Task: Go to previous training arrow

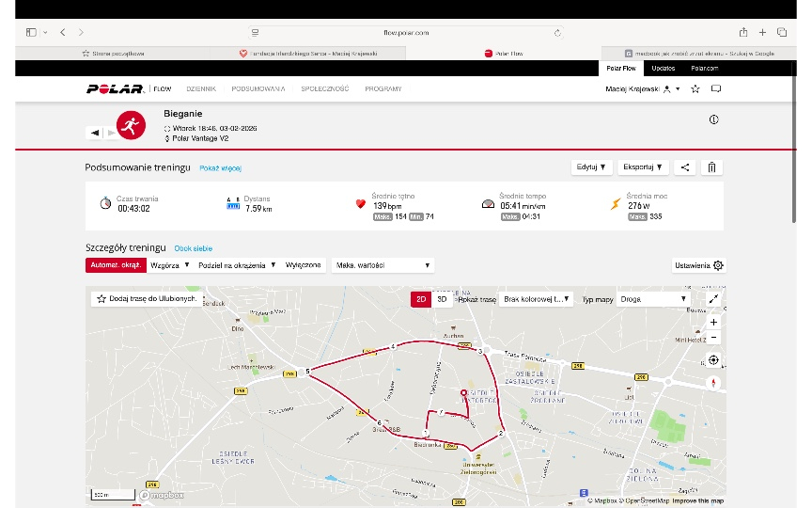Action: click(95, 133)
